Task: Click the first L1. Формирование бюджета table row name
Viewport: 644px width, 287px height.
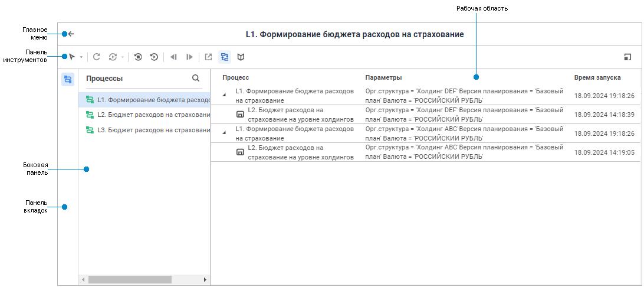Action: pyautogui.click(x=294, y=96)
